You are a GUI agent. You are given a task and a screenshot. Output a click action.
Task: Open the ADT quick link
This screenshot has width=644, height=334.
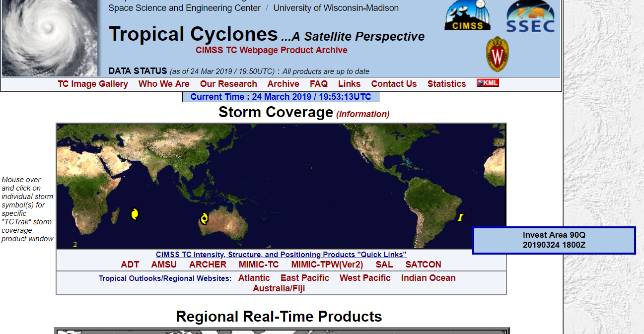tap(130, 265)
